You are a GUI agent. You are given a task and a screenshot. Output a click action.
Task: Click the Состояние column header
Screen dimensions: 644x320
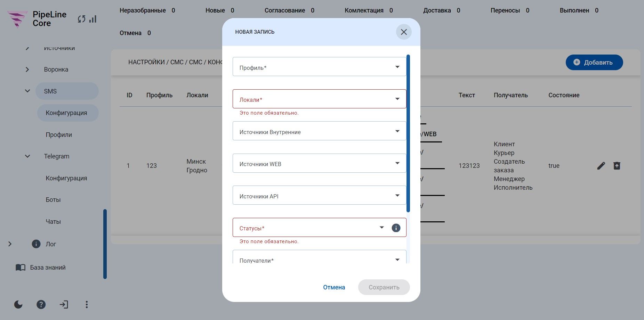(x=564, y=95)
